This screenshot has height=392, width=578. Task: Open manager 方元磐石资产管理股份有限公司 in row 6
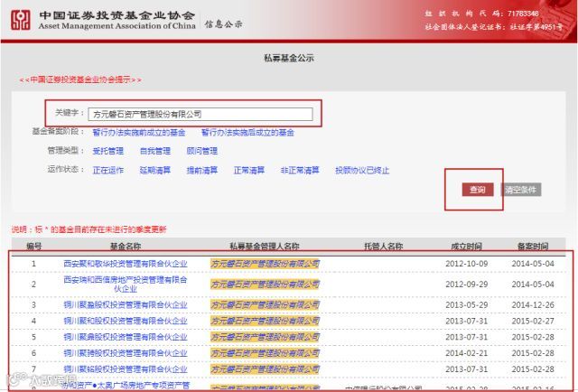tap(265, 353)
